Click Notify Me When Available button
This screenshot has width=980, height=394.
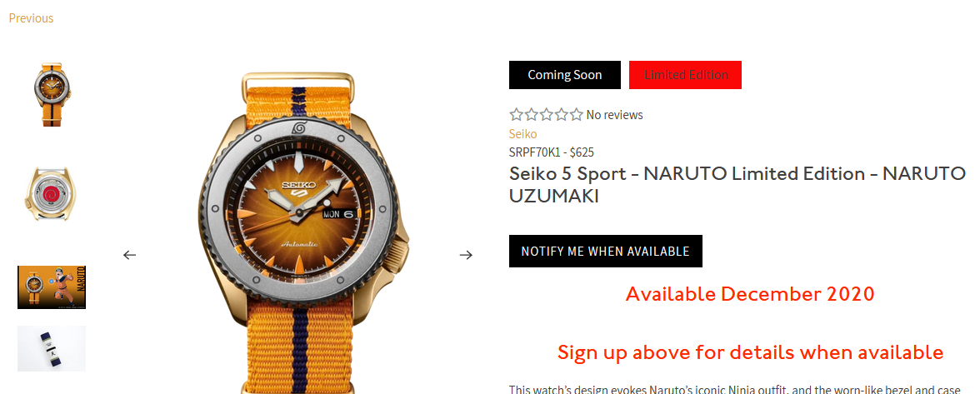pos(606,251)
